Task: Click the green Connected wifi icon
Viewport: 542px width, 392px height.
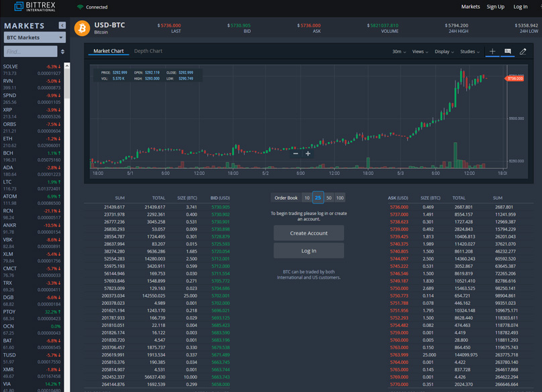Action: (80, 7)
